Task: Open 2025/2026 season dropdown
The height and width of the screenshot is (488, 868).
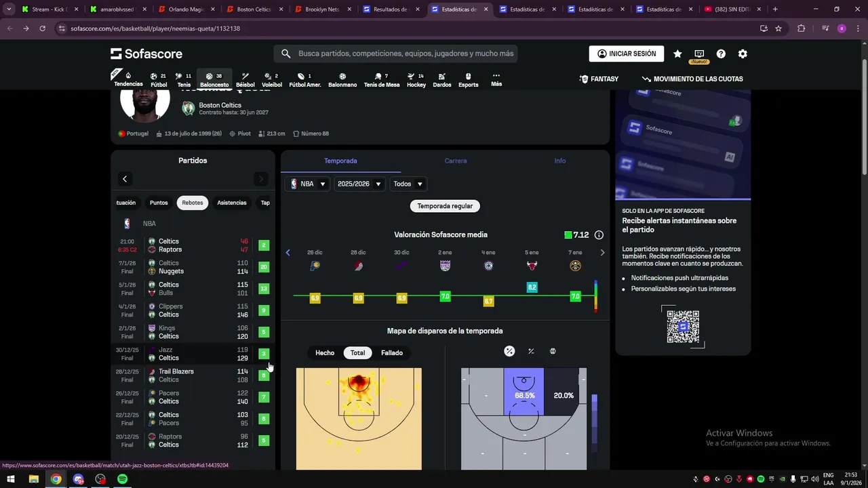Action: 359,184
